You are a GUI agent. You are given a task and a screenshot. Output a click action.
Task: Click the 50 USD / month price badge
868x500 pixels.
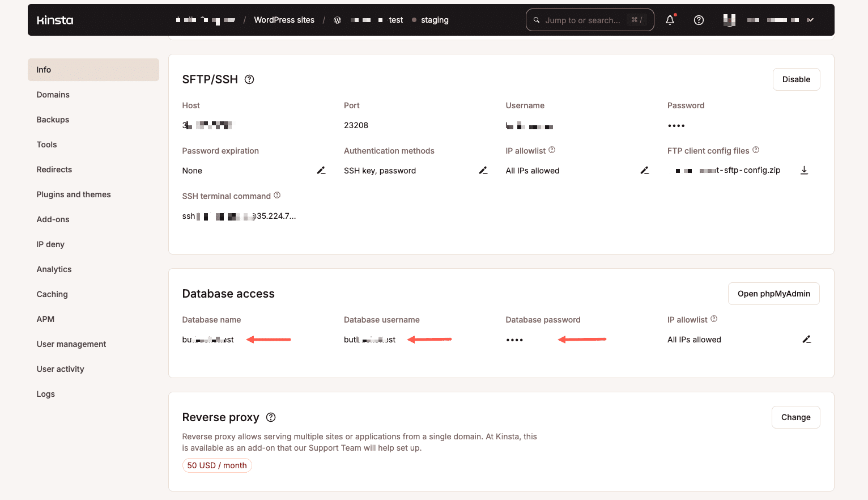coord(217,465)
